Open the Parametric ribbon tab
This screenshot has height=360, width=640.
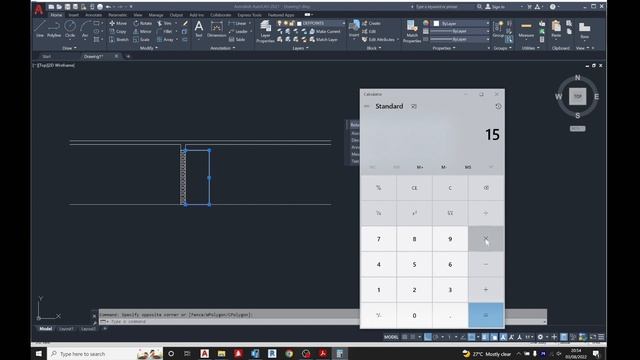[118, 15]
